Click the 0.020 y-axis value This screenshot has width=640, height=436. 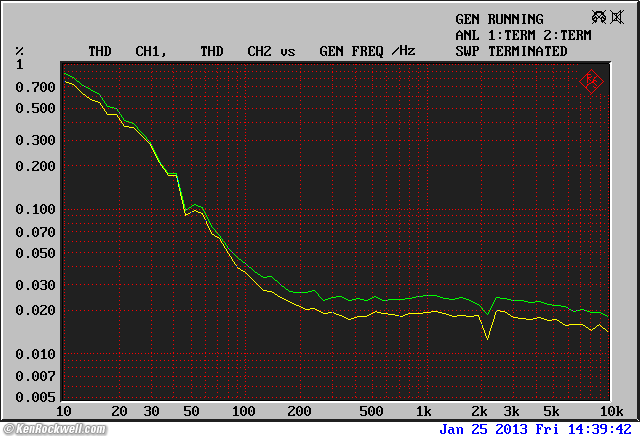(x=35, y=310)
